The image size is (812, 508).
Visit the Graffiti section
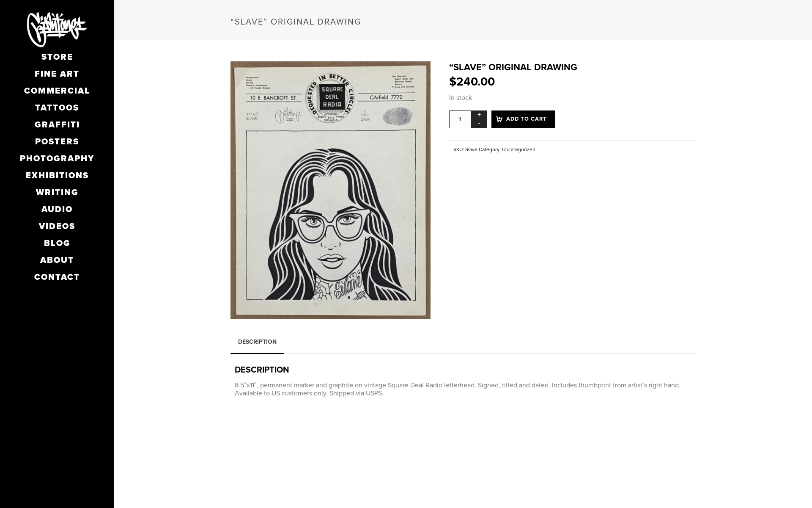pos(57,124)
